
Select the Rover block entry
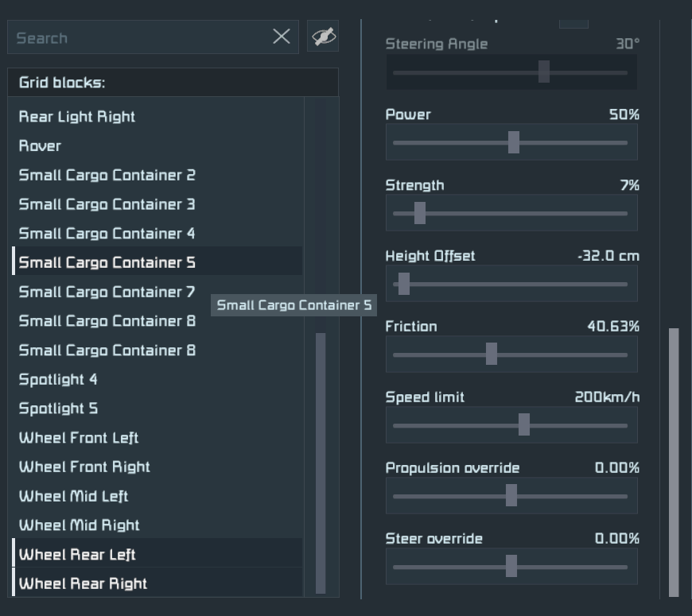pos(40,146)
